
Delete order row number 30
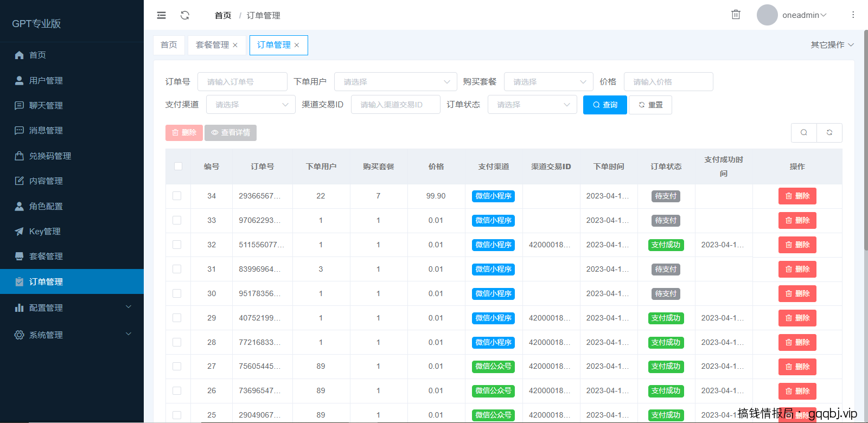coord(797,293)
